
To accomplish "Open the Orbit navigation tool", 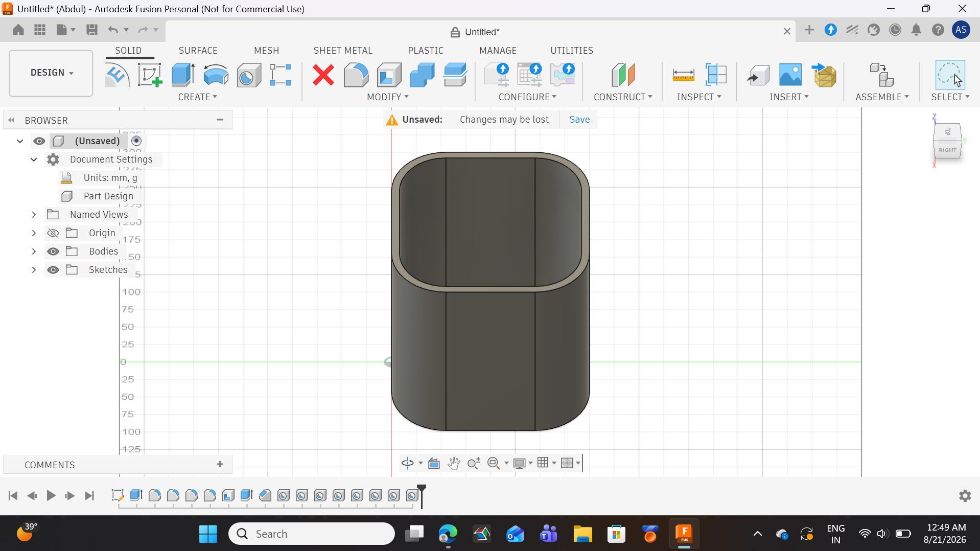I will pos(407,463).
